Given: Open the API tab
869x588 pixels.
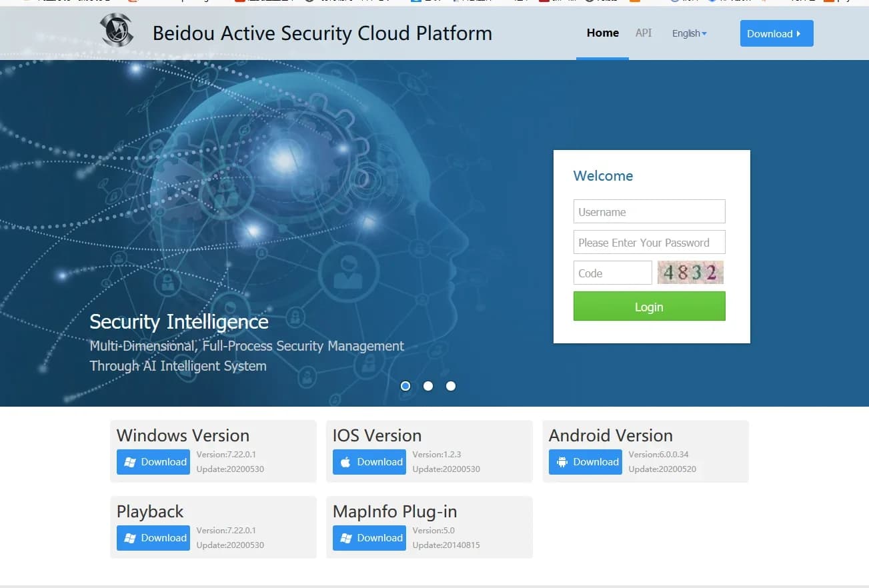Looking at the screenshot, I should (x=644, y=33).
